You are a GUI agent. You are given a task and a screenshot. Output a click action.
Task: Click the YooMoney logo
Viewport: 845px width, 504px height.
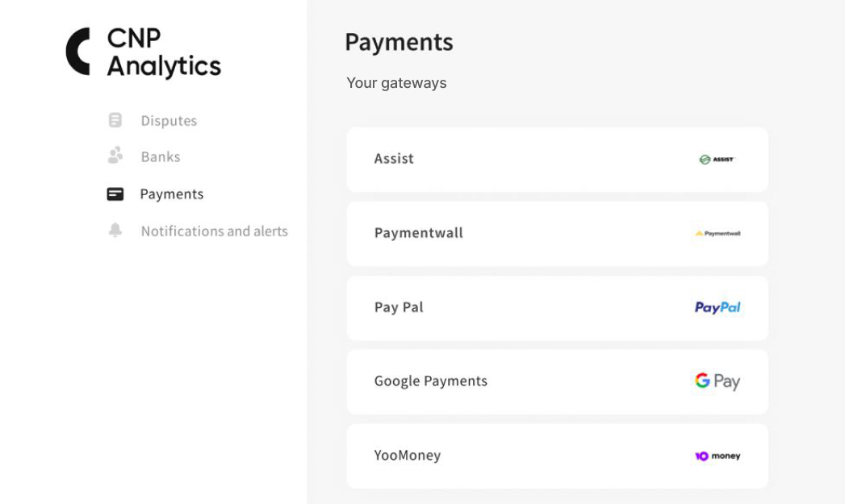point(717,456)
